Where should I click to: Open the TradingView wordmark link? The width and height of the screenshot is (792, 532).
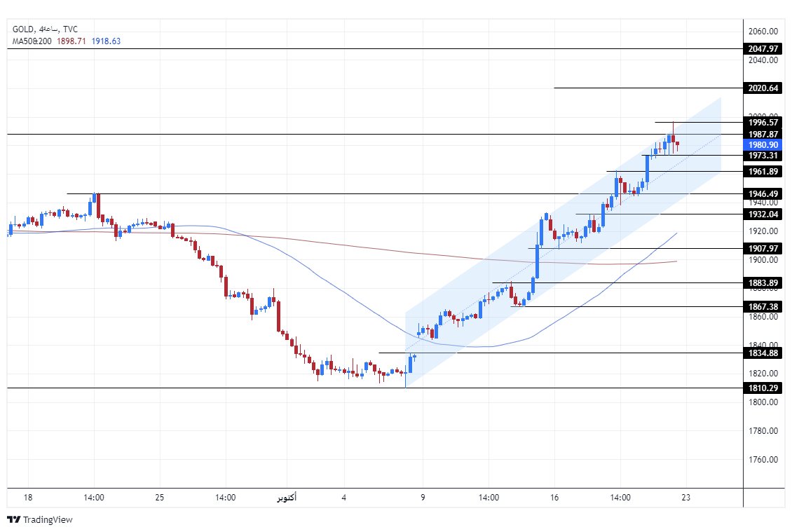pyautogui.click(x=48, y=519)
